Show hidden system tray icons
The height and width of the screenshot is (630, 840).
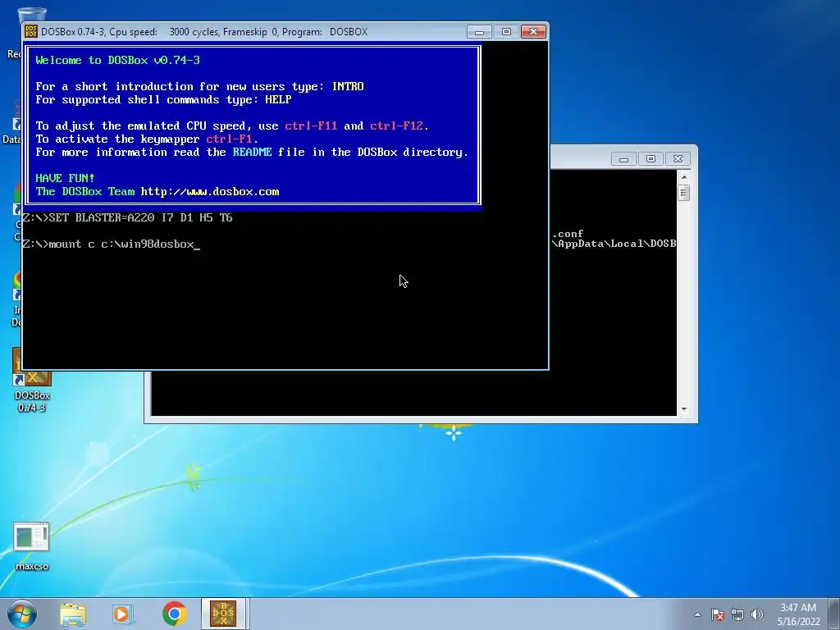click(x=697, y=614)
